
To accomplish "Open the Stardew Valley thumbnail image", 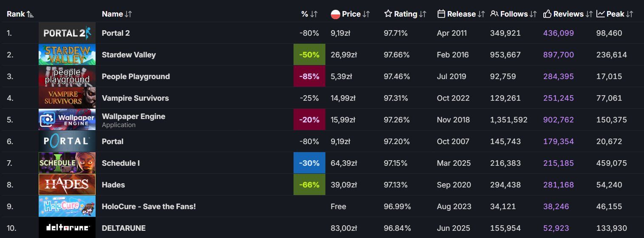I will pyautogui.click(x=67, y=55).
